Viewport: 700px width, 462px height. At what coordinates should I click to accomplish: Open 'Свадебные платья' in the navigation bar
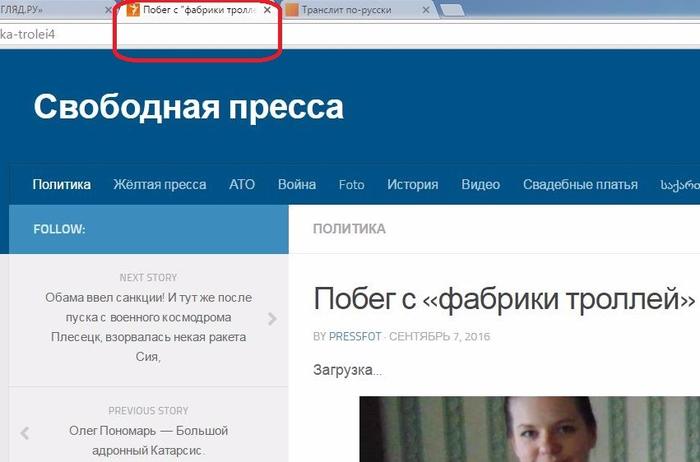tap(580, 184)
